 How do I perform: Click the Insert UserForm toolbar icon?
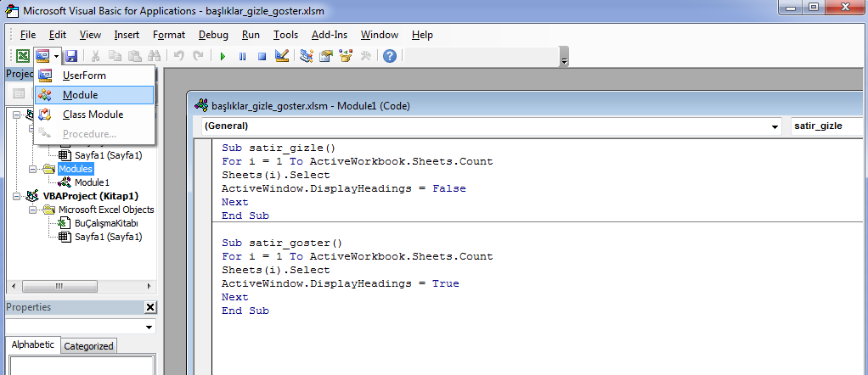tap(42, 56)
